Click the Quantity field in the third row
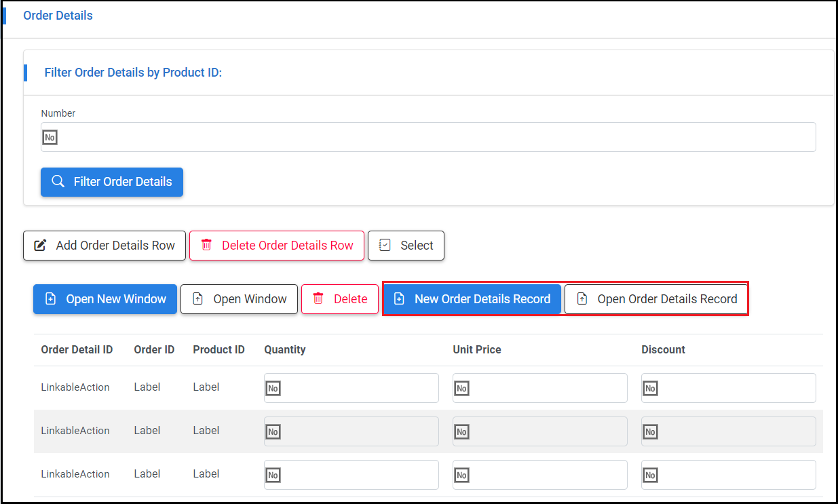The height and width of the screenshot is (504, 838). pyautogui.click(x=351, y=475)
